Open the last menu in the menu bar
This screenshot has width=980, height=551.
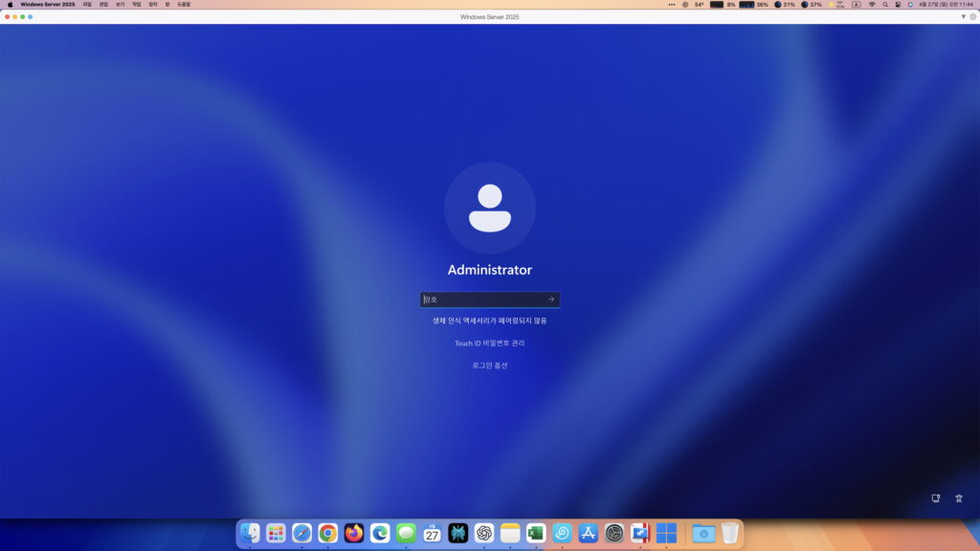184,5
